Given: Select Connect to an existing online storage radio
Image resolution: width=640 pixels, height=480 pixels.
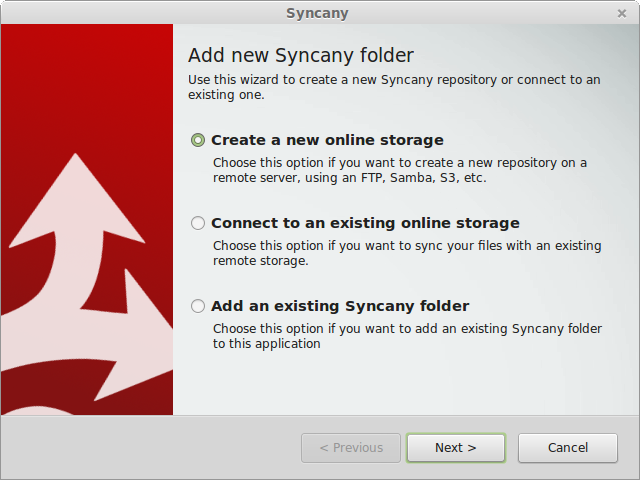Looking at the screenshot, I should pyautogui.click(x=198, y=223).
